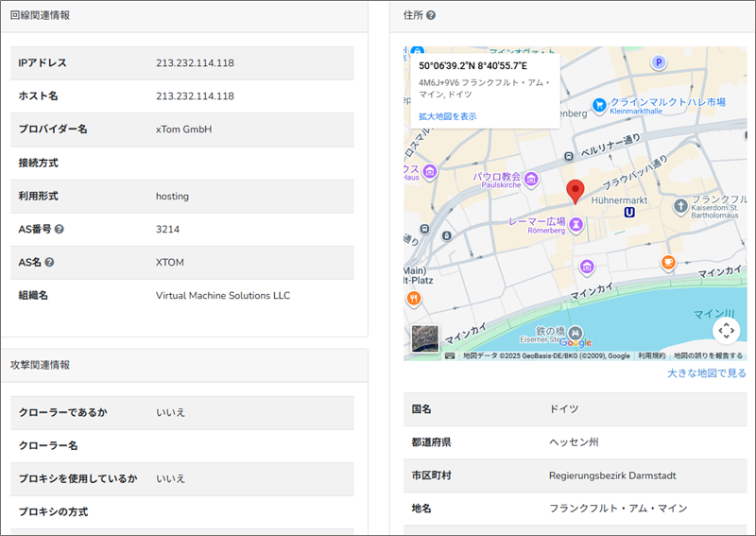Switch to satellite view thumbnail
The image size is (756, 536).
[424, 338]
